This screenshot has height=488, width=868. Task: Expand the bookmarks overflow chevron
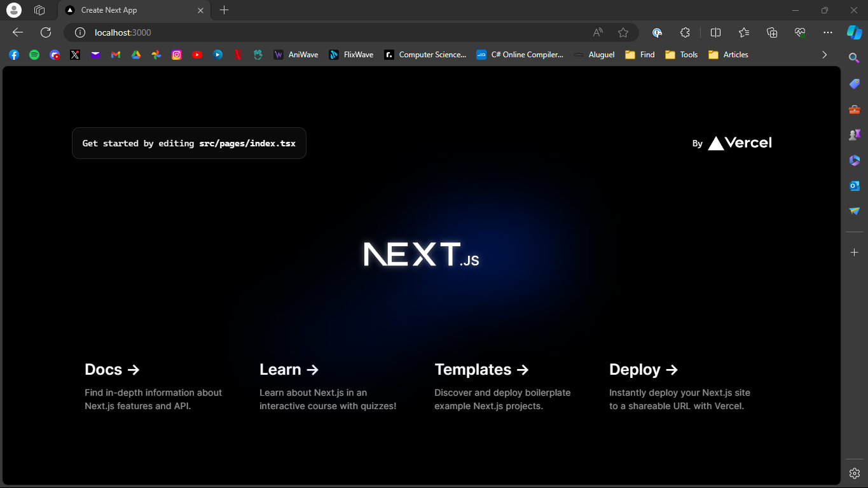(825, 55)
